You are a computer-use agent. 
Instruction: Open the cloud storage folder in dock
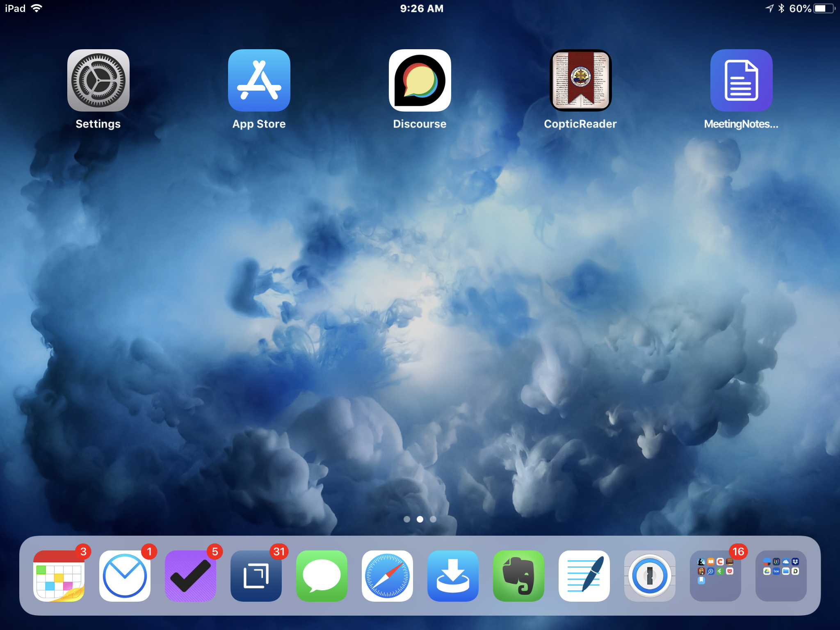[781, 576]
